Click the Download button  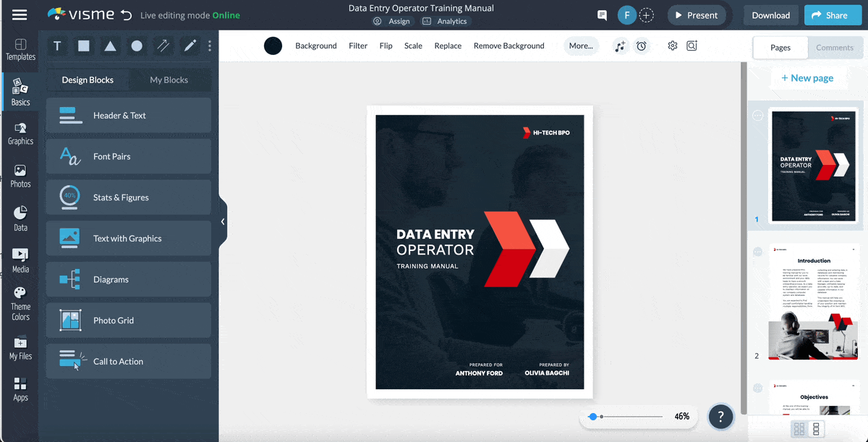click(770, 15)
